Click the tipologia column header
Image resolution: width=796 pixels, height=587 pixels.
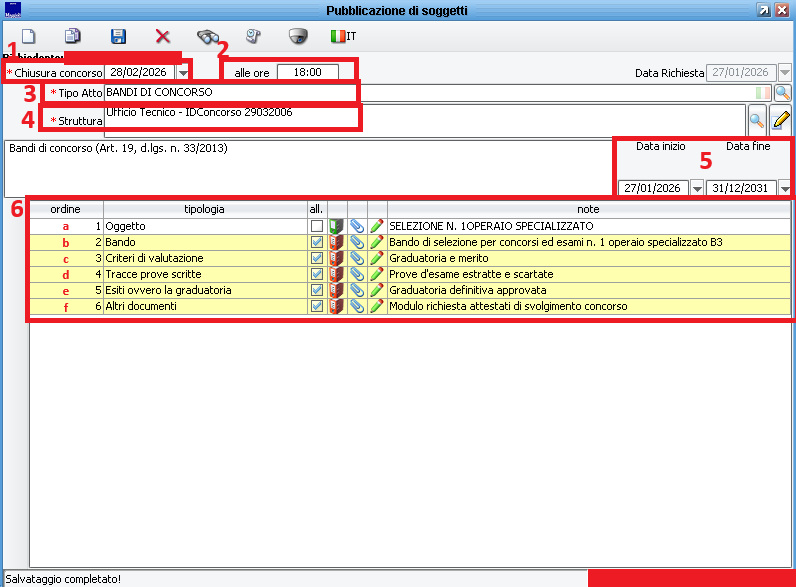(205, 209)
